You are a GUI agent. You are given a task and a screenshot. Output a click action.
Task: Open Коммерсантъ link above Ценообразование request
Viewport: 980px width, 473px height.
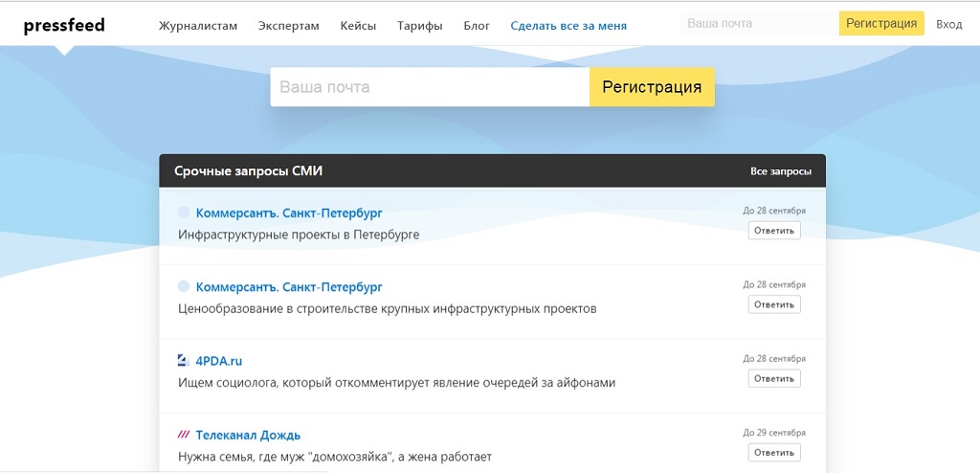(x=289, y=286)
